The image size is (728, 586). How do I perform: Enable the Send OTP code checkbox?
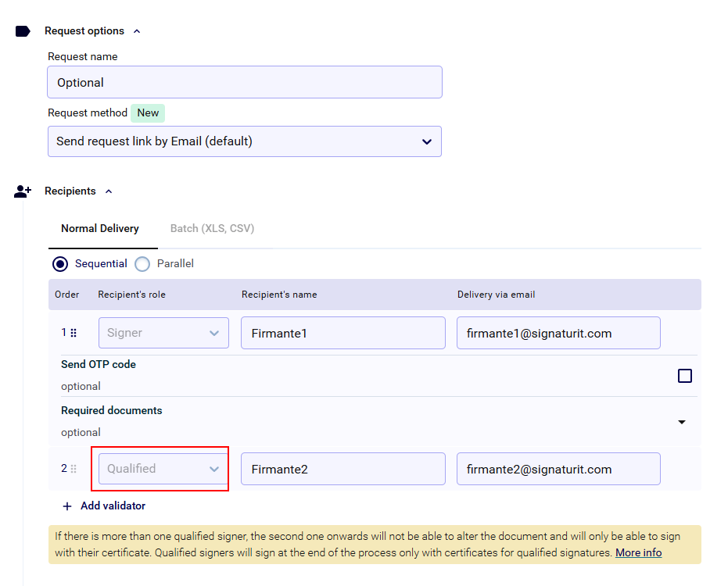point(684,376)
